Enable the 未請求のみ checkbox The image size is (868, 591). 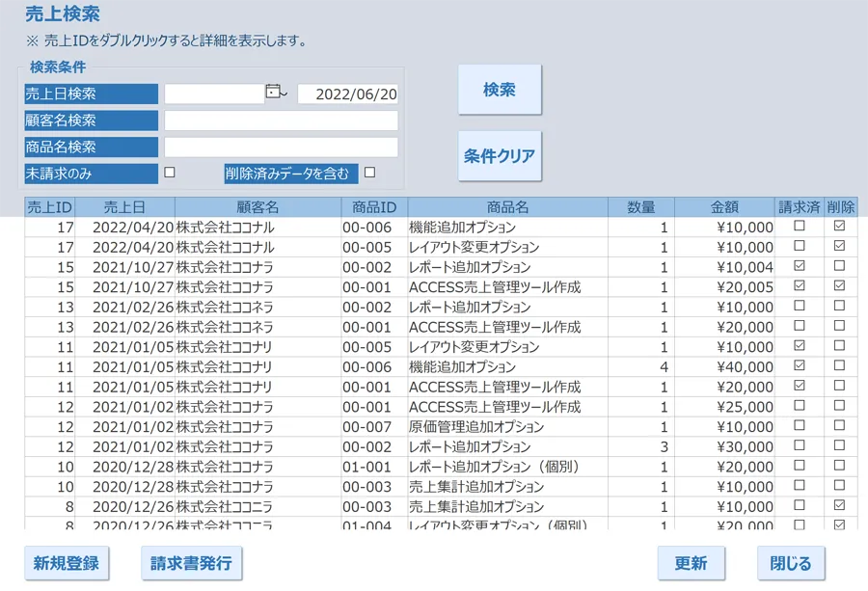(x=170, y=173)
